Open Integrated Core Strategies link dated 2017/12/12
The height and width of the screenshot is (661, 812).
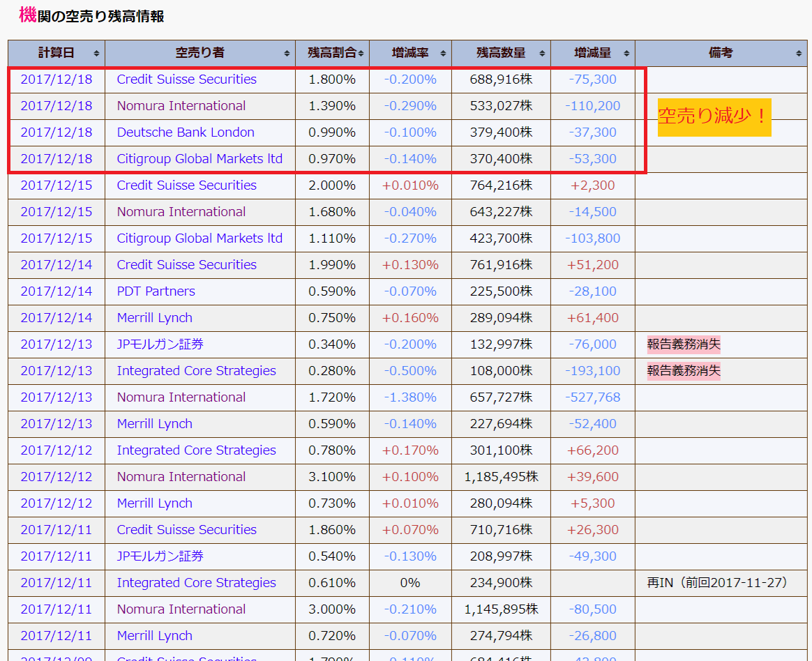(196, 450)
